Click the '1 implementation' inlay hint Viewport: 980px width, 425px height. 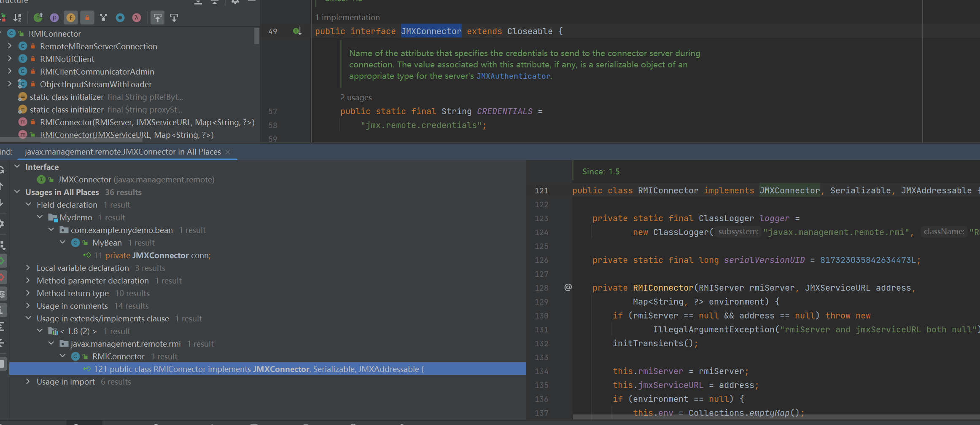347,17
